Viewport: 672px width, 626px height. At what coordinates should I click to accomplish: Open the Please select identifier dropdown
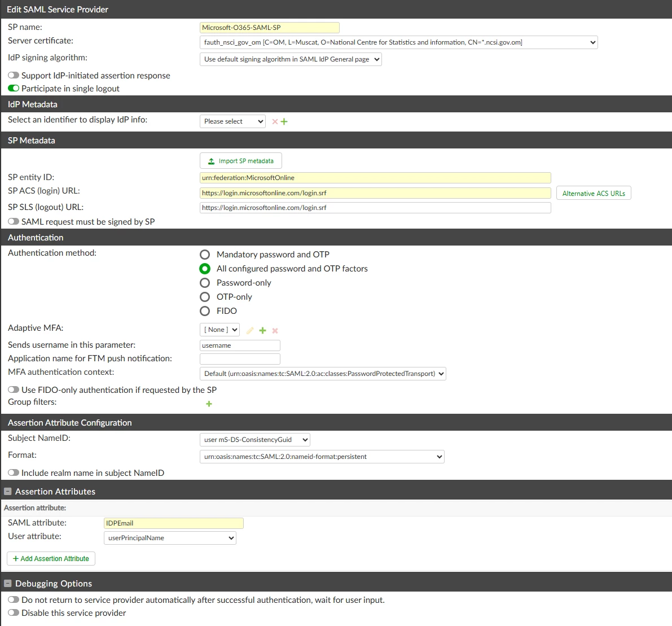pyautogui.click(x=232, y=121)
